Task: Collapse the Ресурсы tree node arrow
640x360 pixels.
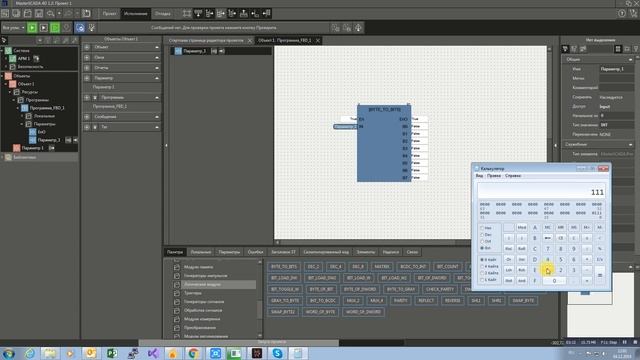Action: pos(10,92)
